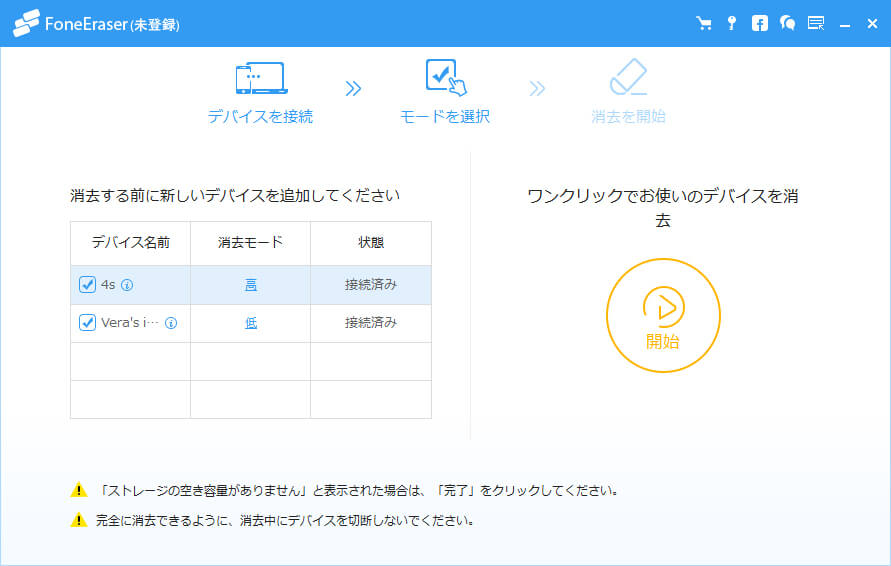Change erase mode 低 for Vera's device
Image resolution: width=891 pixels, height=566 pixels.
point(251,323)
